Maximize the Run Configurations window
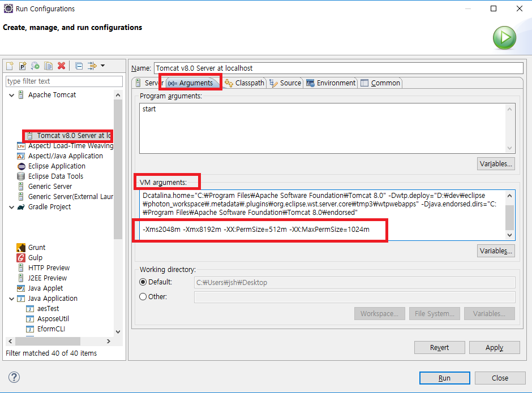The width and height of the screenshot is (532, 393). [494, 8]
